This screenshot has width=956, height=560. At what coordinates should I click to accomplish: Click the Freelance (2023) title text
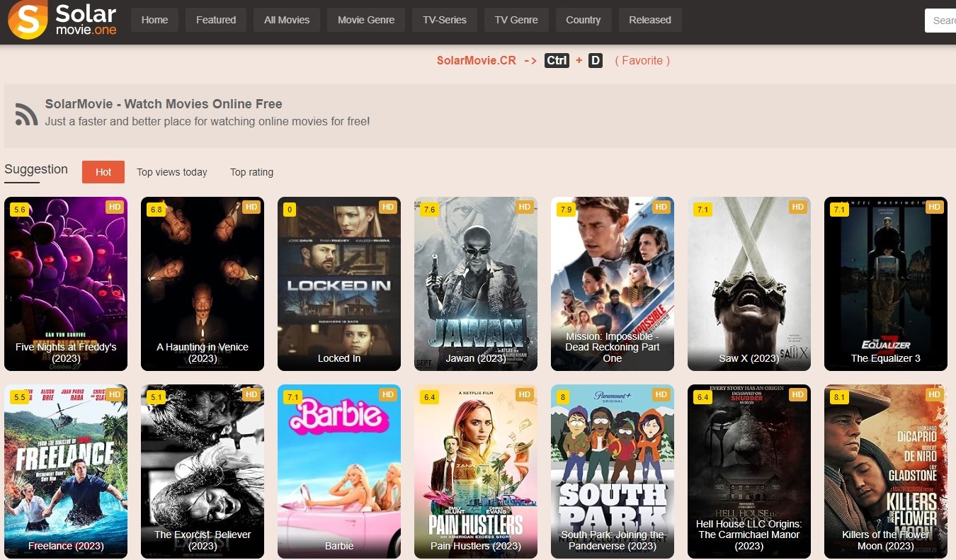pos(66,546)
